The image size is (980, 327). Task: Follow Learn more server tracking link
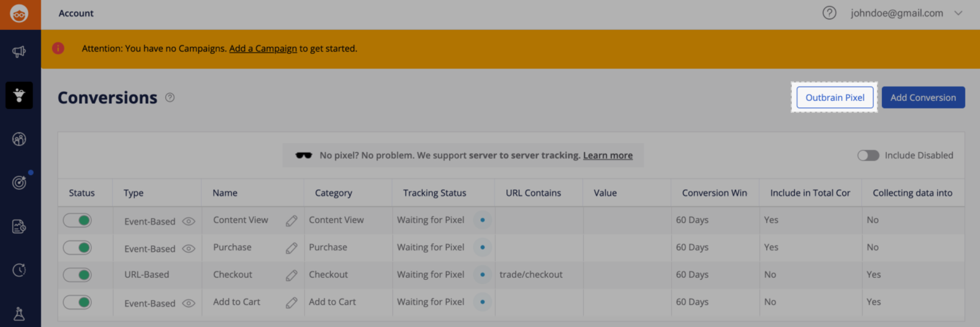point(608,156)
